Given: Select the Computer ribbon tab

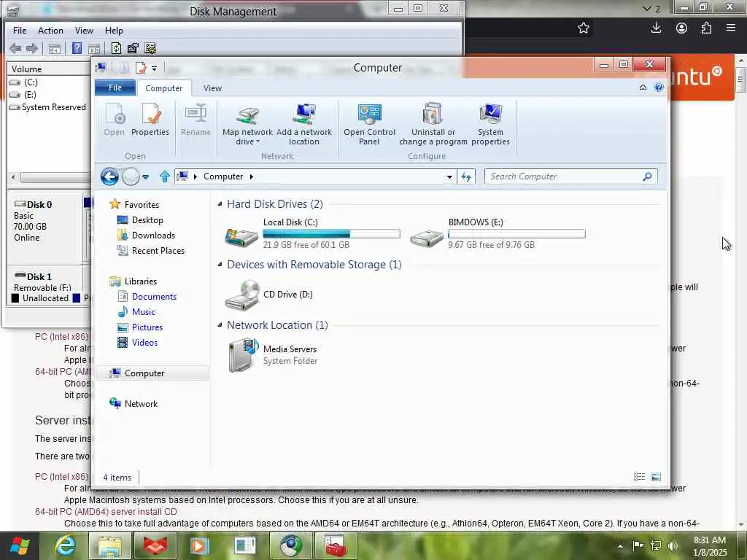Looking at the screenshot, I should tap(164, 88).
